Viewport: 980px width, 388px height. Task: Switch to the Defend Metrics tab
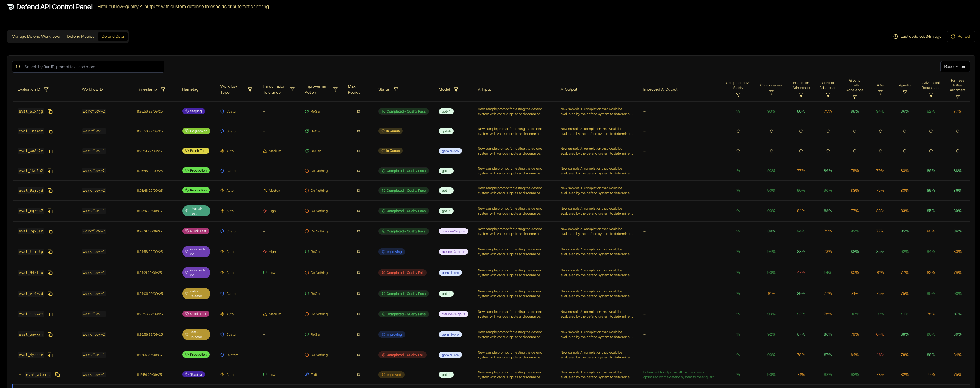[80, 36]
